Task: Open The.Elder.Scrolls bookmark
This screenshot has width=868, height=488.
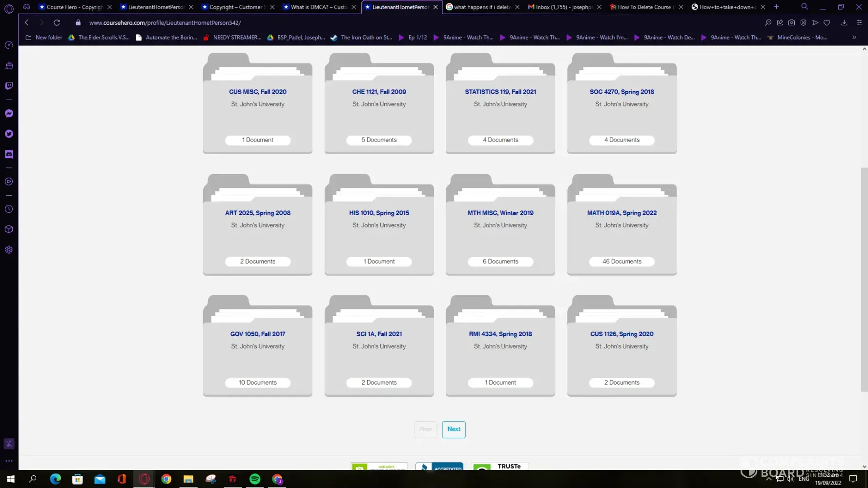Action: coord(99,37)
